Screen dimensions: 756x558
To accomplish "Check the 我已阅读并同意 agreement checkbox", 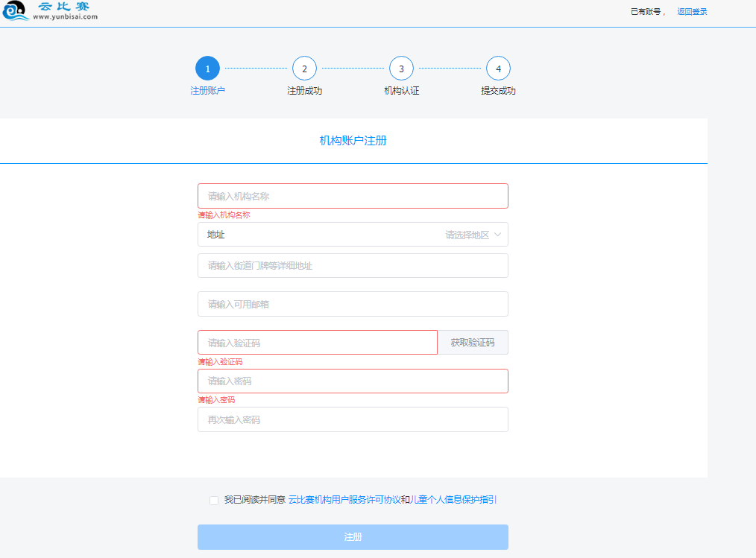I will pos(214,501).
